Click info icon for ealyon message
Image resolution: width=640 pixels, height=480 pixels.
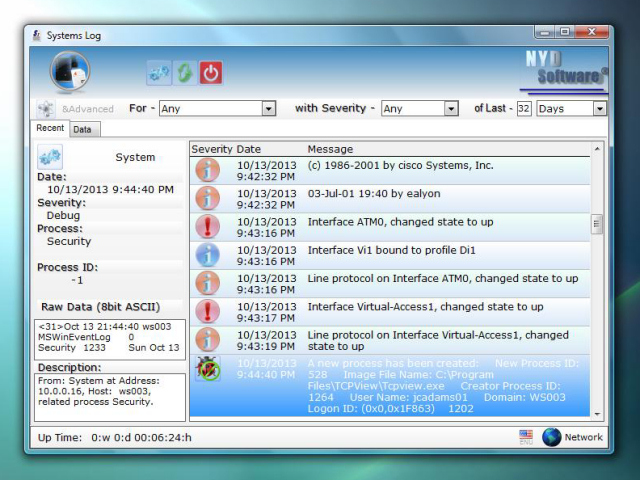pyautogui.click(x=207, y=198)
